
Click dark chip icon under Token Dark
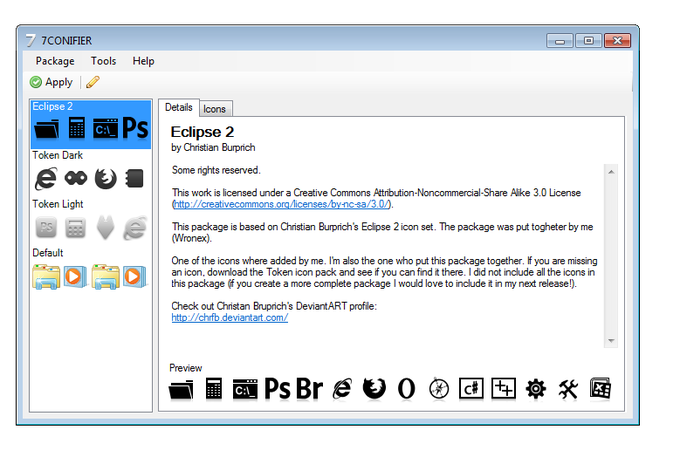tap(134, 178)
